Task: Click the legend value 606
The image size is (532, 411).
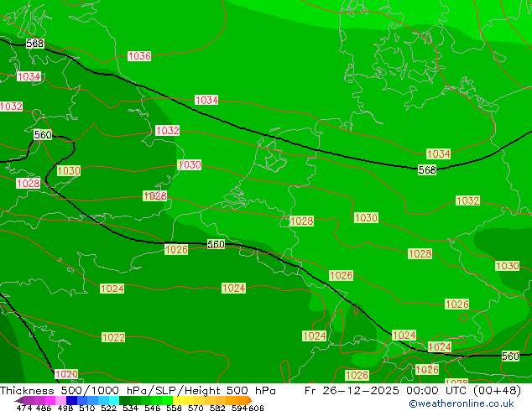Action: coord(256,408)
